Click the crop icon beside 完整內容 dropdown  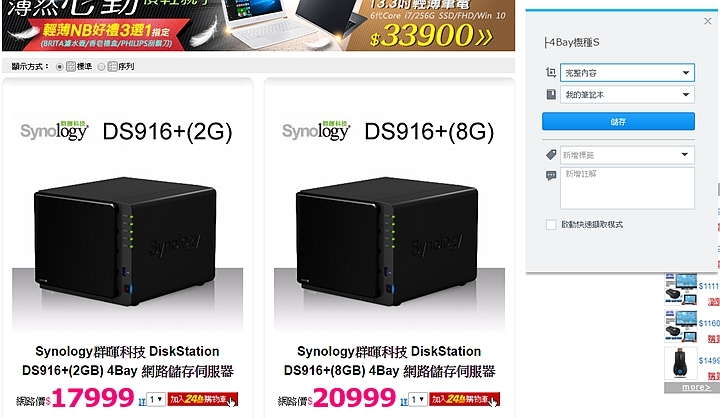[551, 72]
